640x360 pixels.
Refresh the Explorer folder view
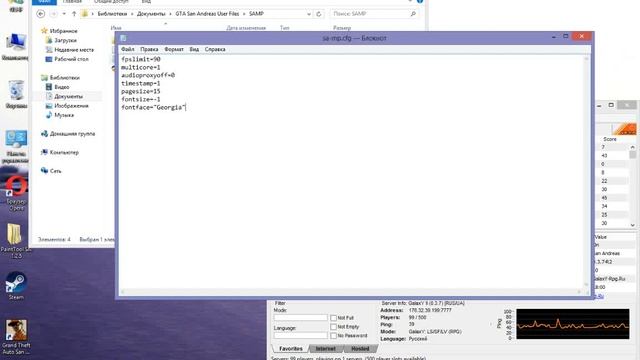tap(319, 14)
